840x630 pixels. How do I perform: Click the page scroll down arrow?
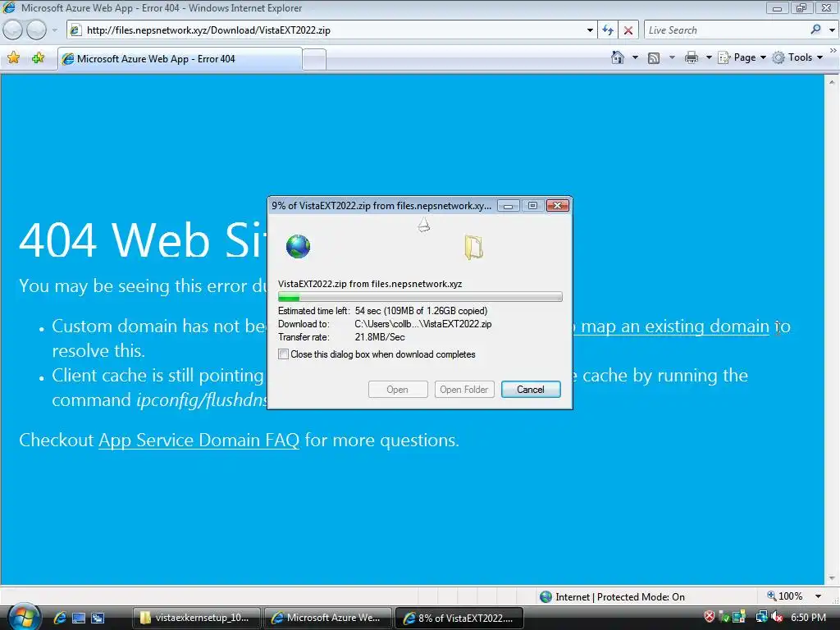832,578
